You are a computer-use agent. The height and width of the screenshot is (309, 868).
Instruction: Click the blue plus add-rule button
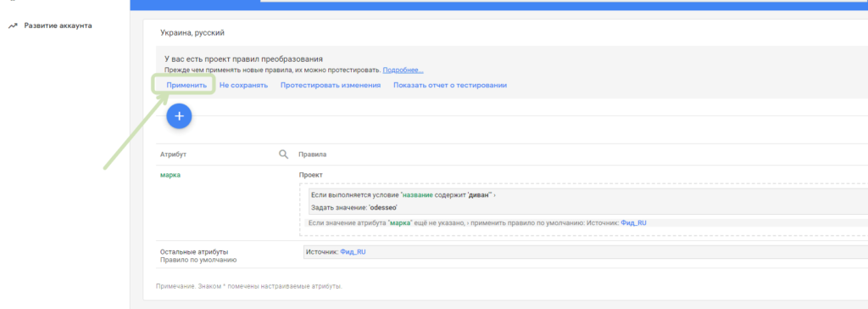click(179, 116)
